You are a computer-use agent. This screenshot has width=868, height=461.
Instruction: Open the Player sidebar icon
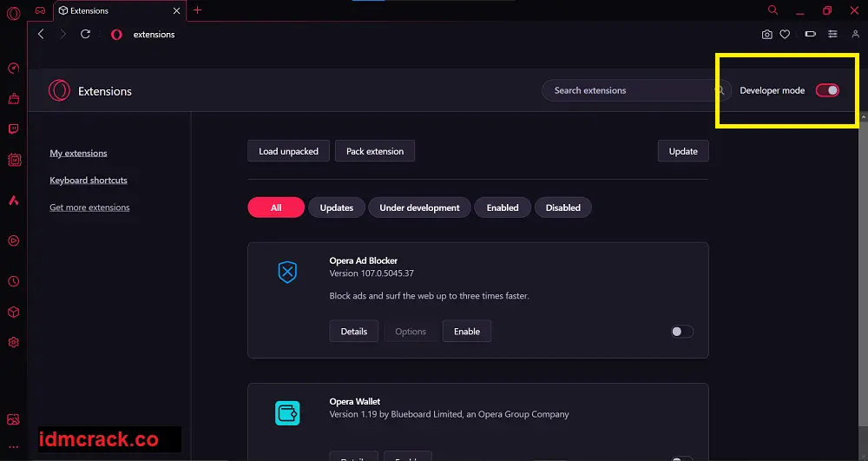14,240
